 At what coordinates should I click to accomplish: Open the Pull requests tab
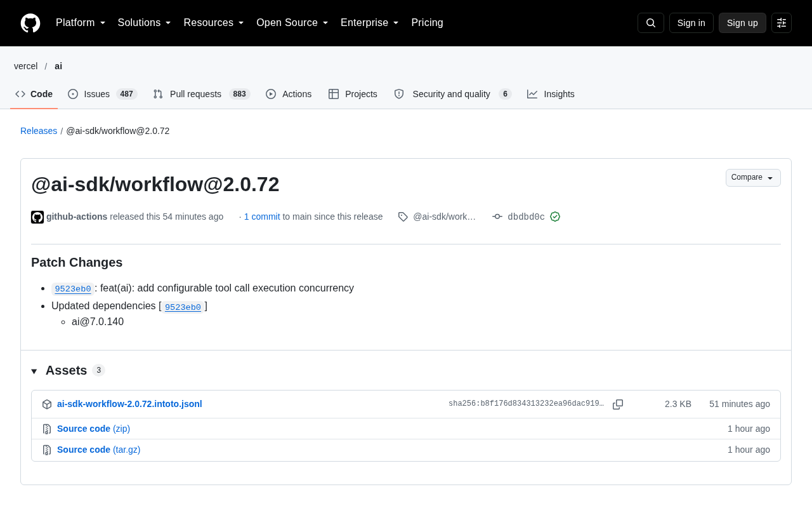202,94
